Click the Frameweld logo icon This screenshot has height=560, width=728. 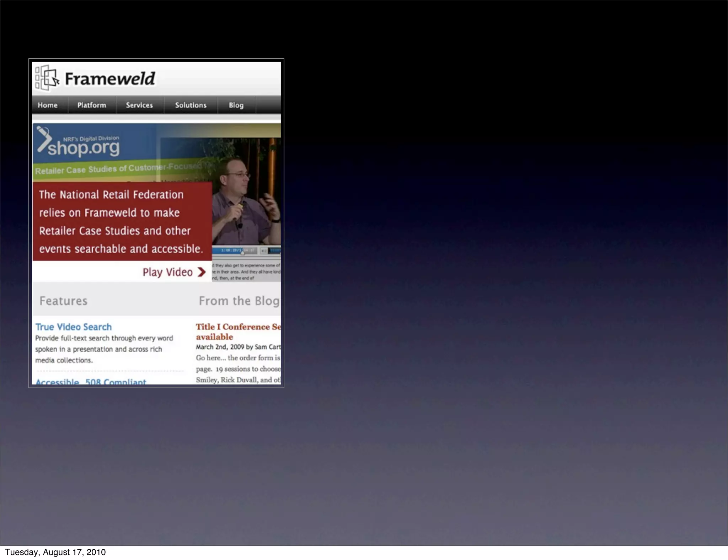click(47, 78)
